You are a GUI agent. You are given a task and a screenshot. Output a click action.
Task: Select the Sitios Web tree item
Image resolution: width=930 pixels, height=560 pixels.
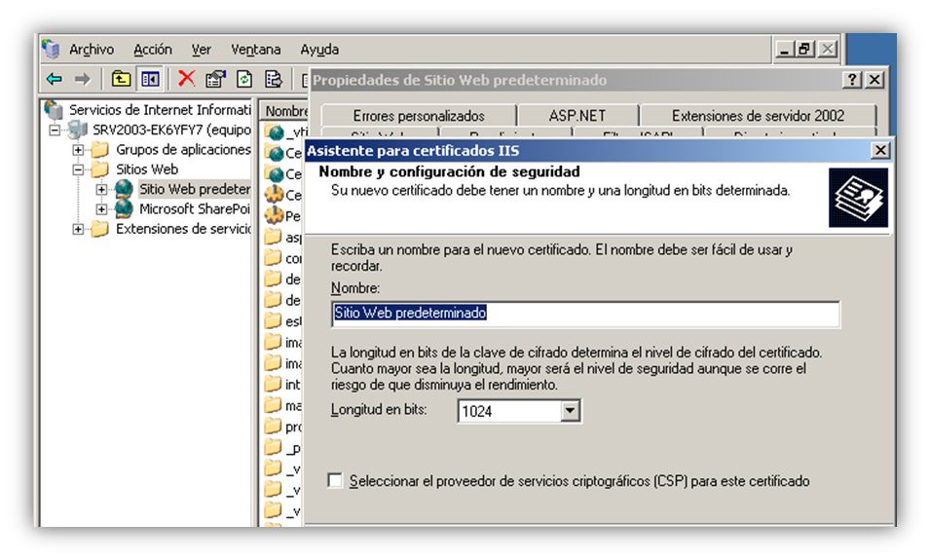click(x=146, y=169)
